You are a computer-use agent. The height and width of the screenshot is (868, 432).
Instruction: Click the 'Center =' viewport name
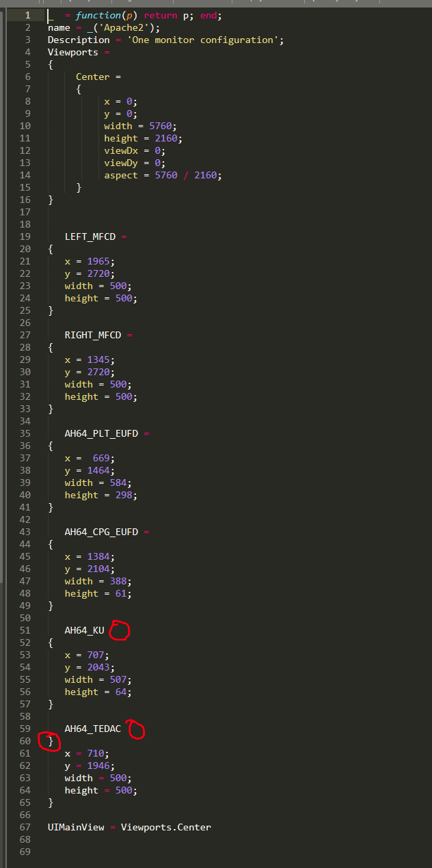click(98, 77)
